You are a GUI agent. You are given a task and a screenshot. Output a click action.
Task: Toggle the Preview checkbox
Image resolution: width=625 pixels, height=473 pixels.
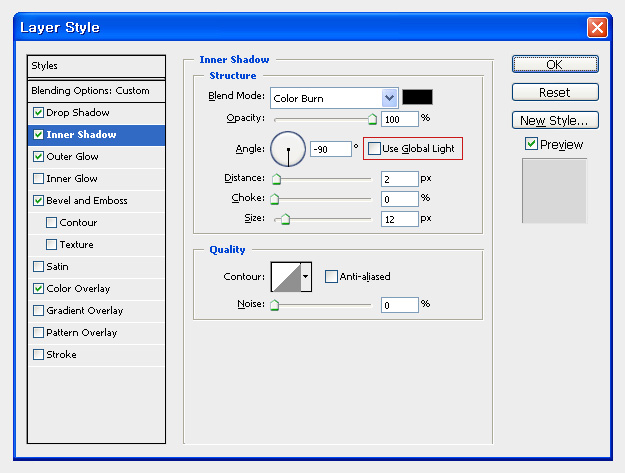[531, 144]
